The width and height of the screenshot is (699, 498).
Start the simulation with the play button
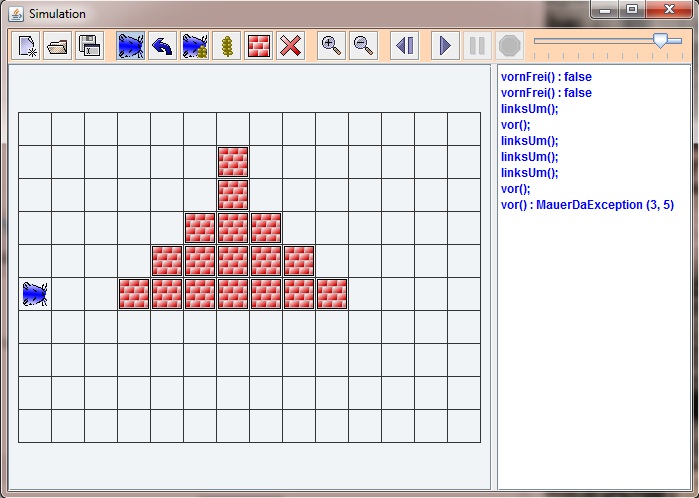tap(445, 45)
